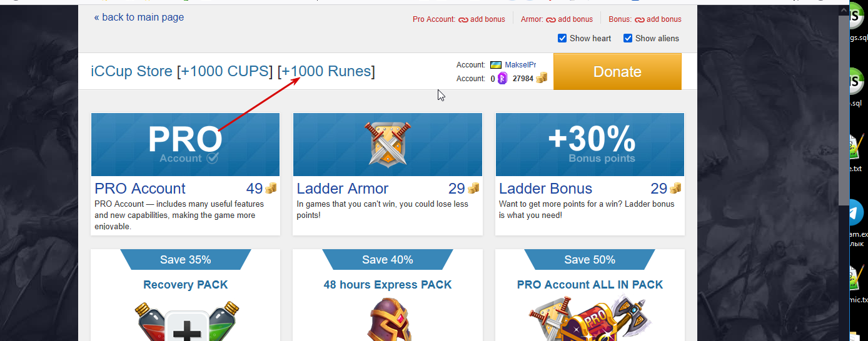Click the Telegram icon on the desktop edge

[x=854, y=212]
